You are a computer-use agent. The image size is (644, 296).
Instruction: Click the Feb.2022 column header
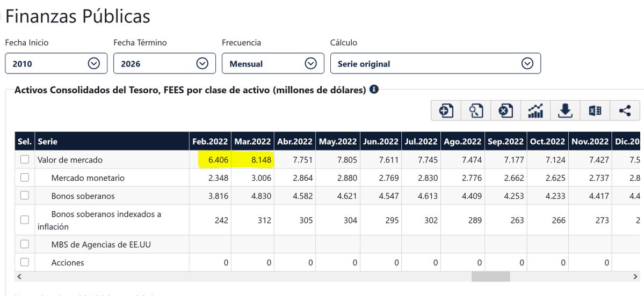pyautogui.click(x=211, y=142)
